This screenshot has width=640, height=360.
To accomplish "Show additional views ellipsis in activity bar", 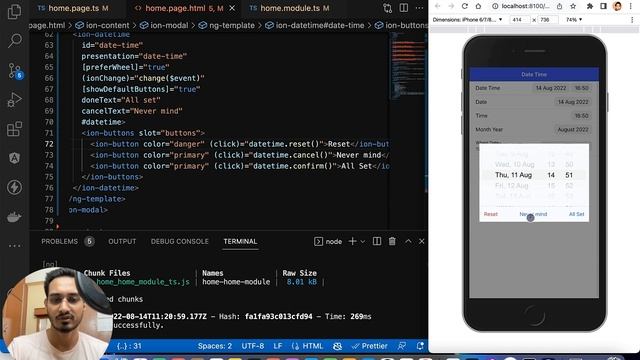I will click(x=14, y=246).
